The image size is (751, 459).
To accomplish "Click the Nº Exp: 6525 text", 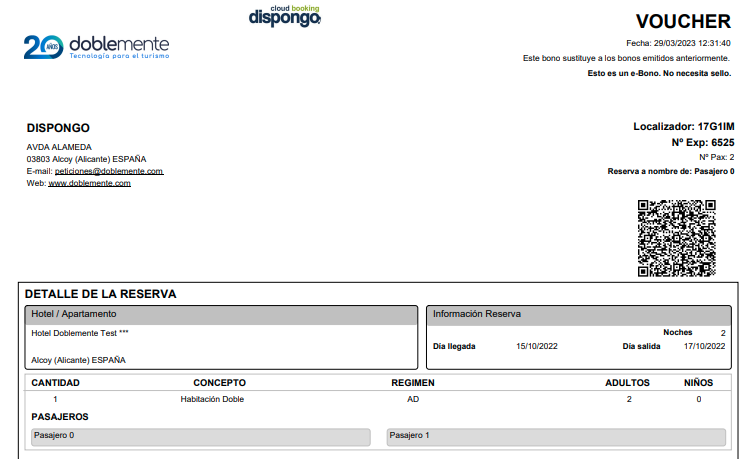I will (x=703, y=142).
